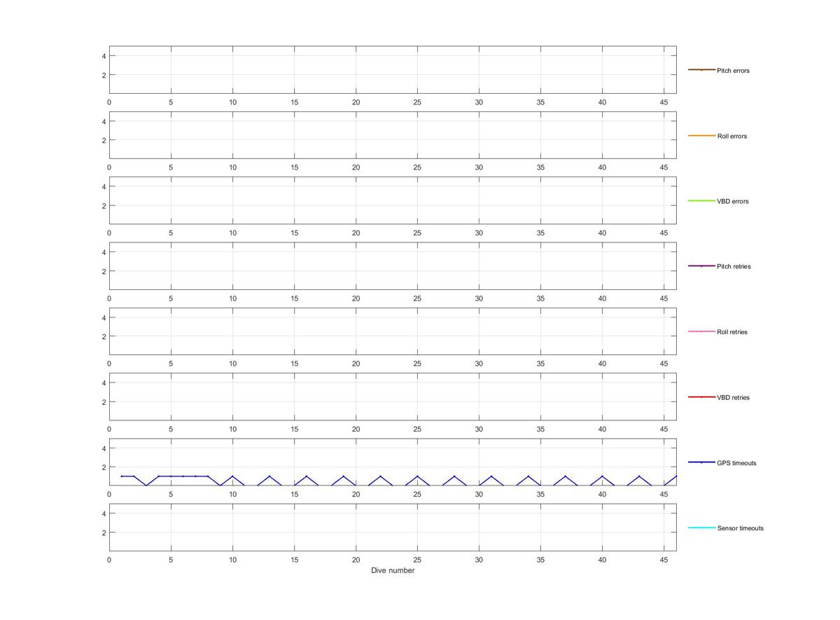Click tick label 45 below the Pitch errors plot
840x620 pixels.
coord(664,102)
